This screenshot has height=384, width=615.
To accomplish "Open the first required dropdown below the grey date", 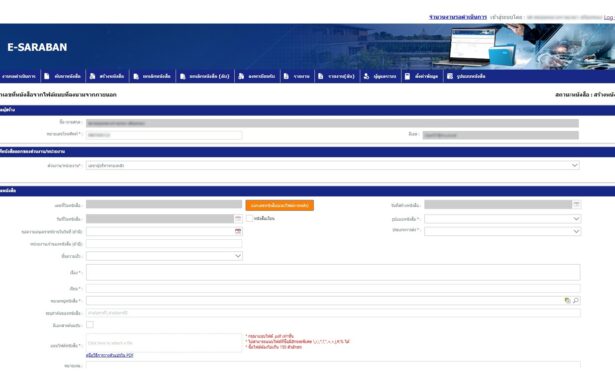I will [502, 218].
